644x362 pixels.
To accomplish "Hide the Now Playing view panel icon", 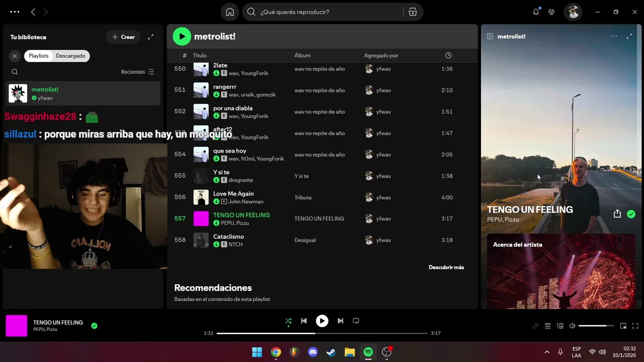I will click(490, 36).
